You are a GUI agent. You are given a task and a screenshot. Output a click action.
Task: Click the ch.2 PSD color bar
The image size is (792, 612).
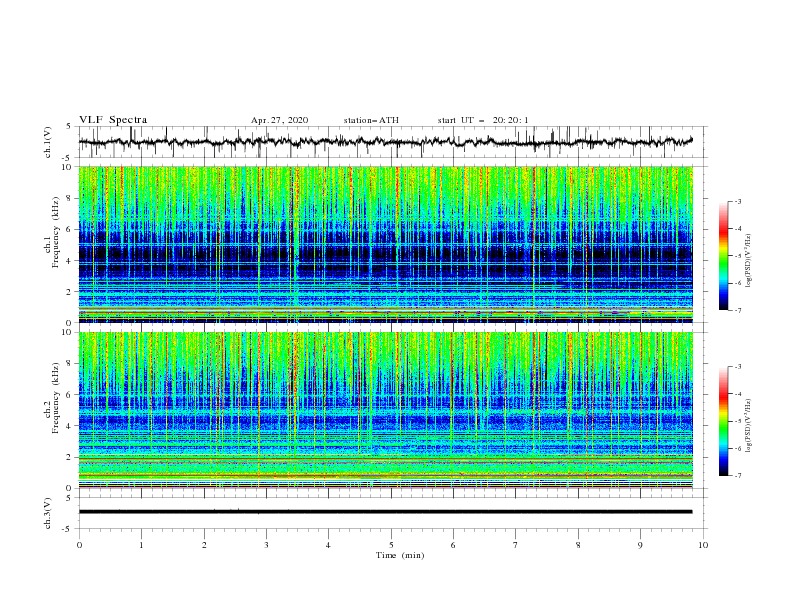pyautogui.click(x=724, y=421)
